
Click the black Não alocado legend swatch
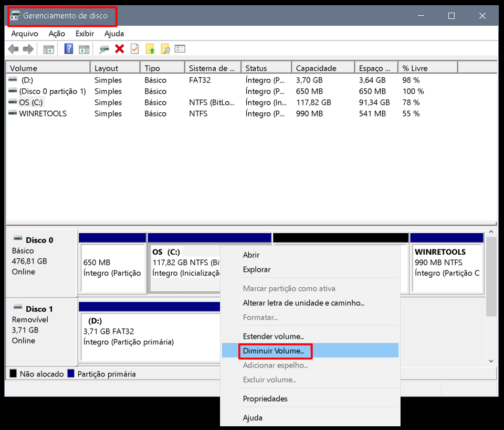[x=13, y=373]
